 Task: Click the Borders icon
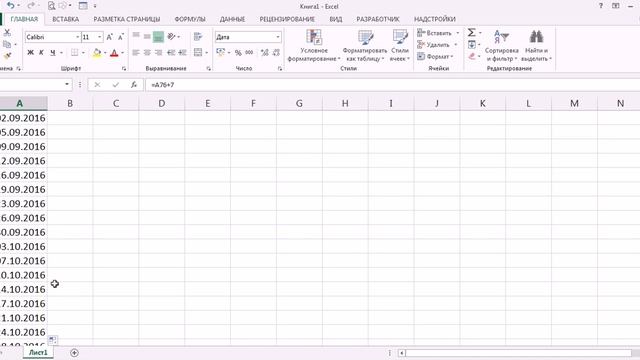[x=74, y=53]
